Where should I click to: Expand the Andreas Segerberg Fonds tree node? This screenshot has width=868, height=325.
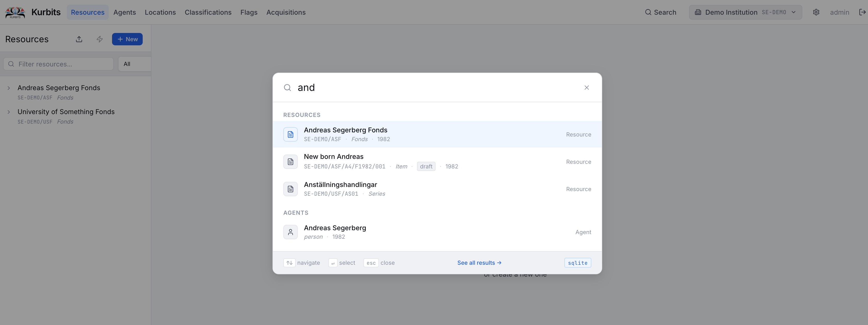coord(9,88)
